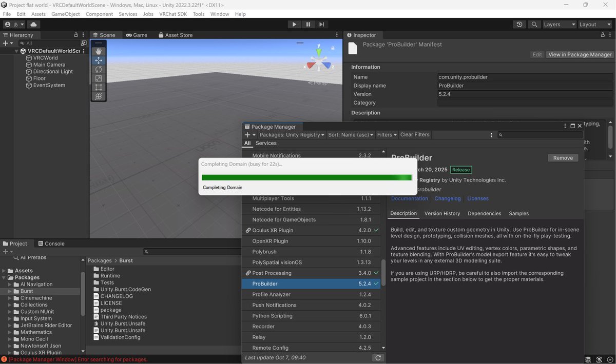This screenshot has height=364, width=616.
Task: Open the global search magnifier icon
Action: tap(534, 24)
